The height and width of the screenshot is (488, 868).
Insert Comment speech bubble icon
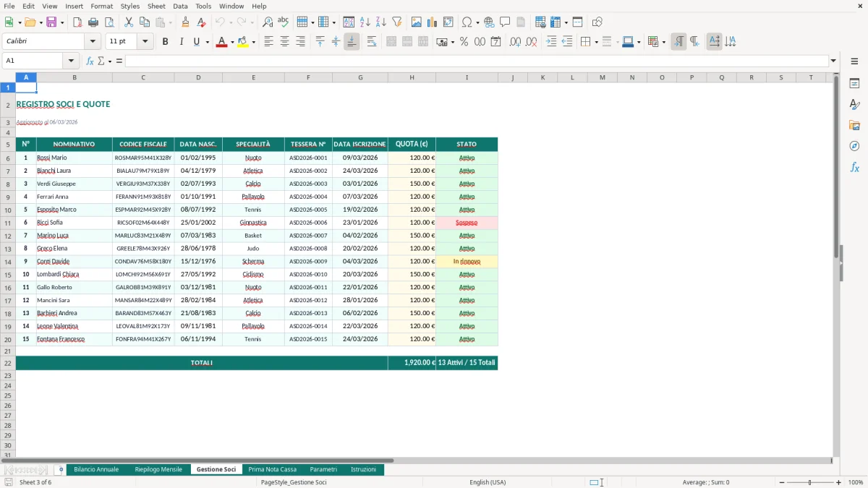point(505,22)
